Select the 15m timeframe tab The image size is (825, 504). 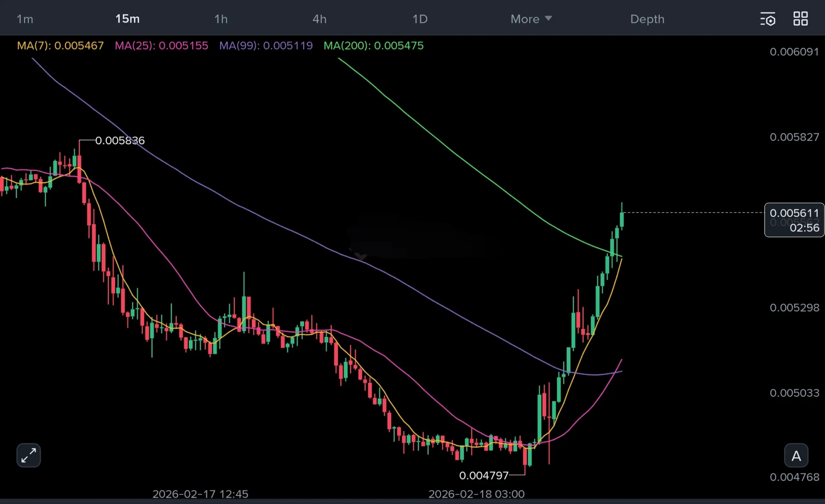click(x=127, y=19)
